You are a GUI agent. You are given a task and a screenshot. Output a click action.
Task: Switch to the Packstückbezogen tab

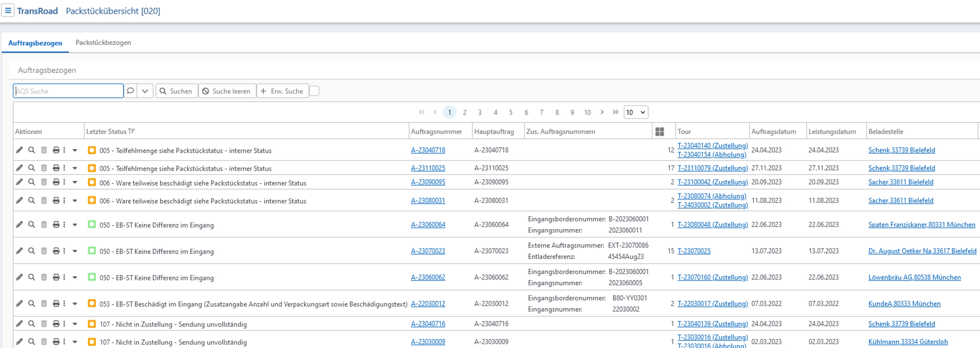point(103,42)
